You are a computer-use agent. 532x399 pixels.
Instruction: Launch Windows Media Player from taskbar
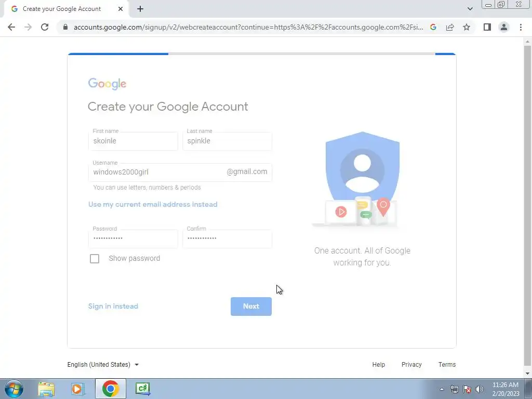pos(78,389)
